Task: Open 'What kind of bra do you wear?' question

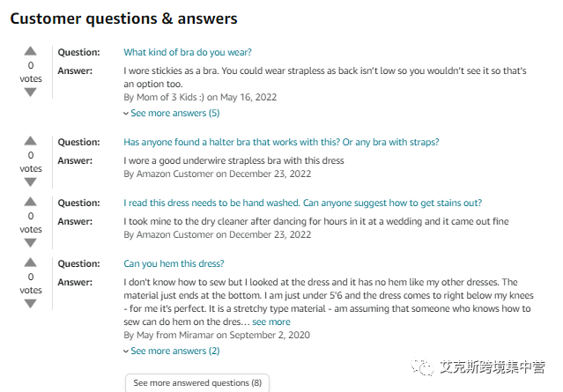Action: pos(188,53)
